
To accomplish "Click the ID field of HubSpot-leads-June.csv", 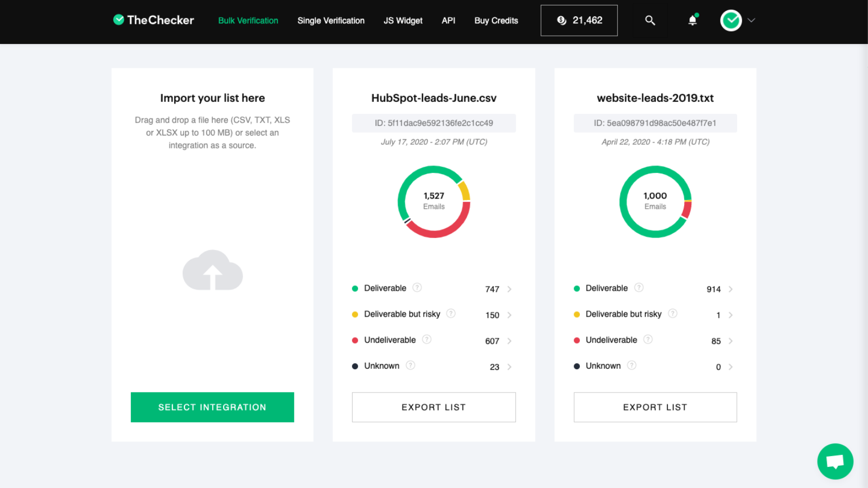I will click(x=433, y=123).
